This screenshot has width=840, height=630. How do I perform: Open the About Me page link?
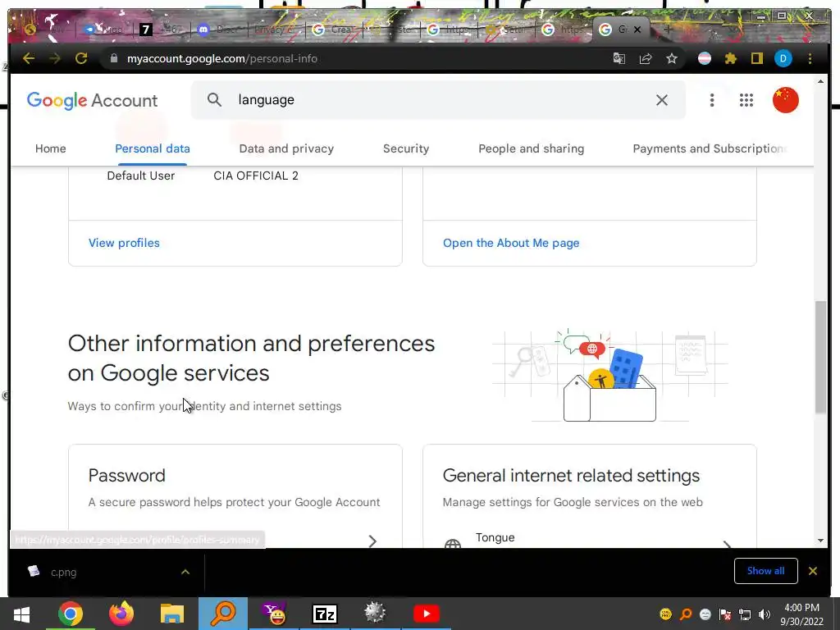511,243
